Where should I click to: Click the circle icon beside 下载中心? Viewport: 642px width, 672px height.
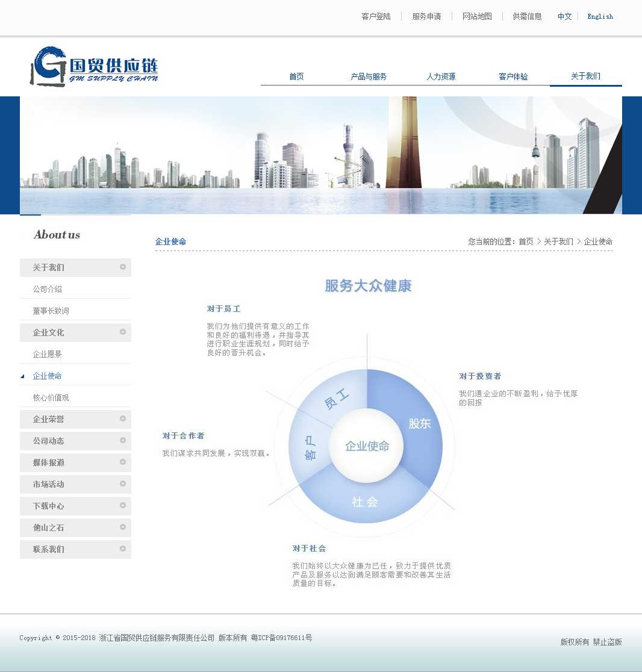click(123, 505)
